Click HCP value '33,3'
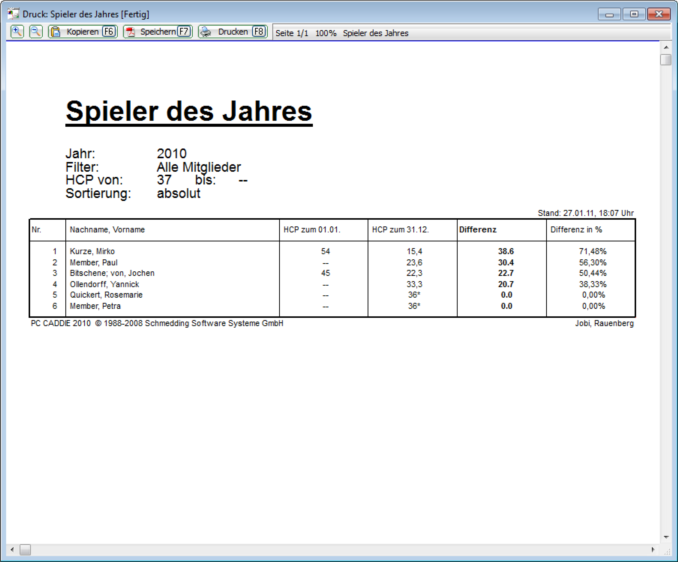Viewport: 678px width, 562px height. 414,284
